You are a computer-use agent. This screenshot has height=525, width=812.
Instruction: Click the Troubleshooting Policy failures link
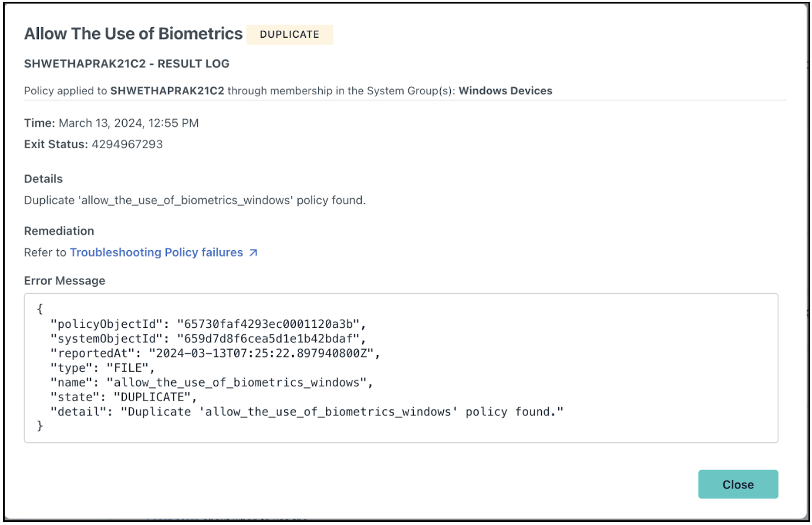click(156, 252)
